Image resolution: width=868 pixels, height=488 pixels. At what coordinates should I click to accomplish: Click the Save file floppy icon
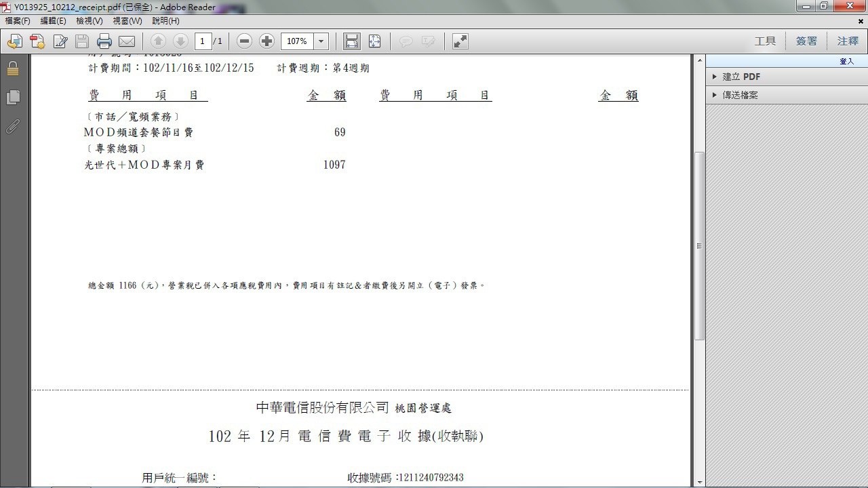point(82,41)
